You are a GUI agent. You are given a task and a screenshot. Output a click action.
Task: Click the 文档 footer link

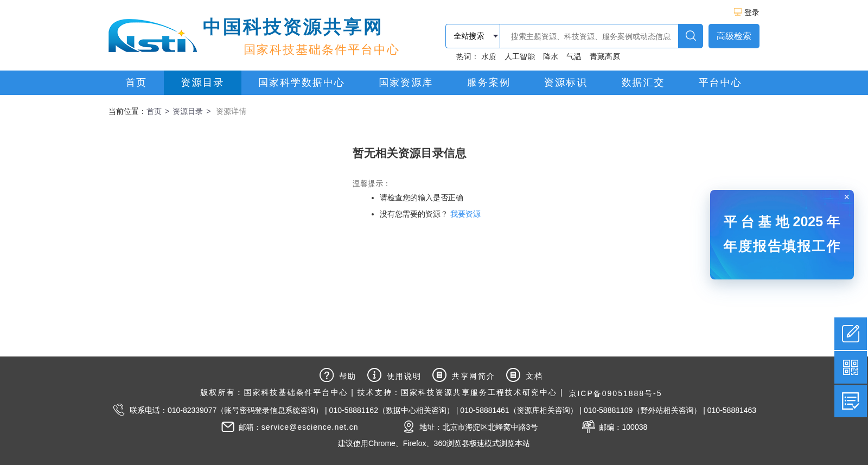(534, 376)
